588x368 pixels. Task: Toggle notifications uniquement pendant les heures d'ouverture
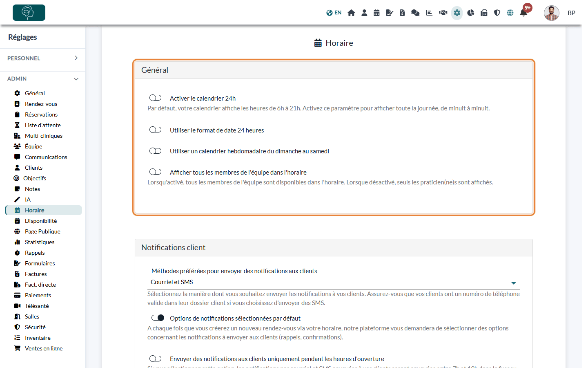point(155,359)
